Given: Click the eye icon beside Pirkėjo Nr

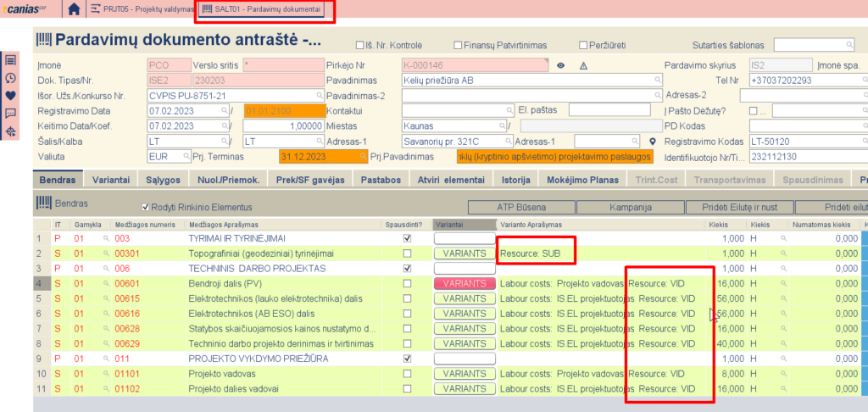Looking at the screenshot, I should pos(560,65).
